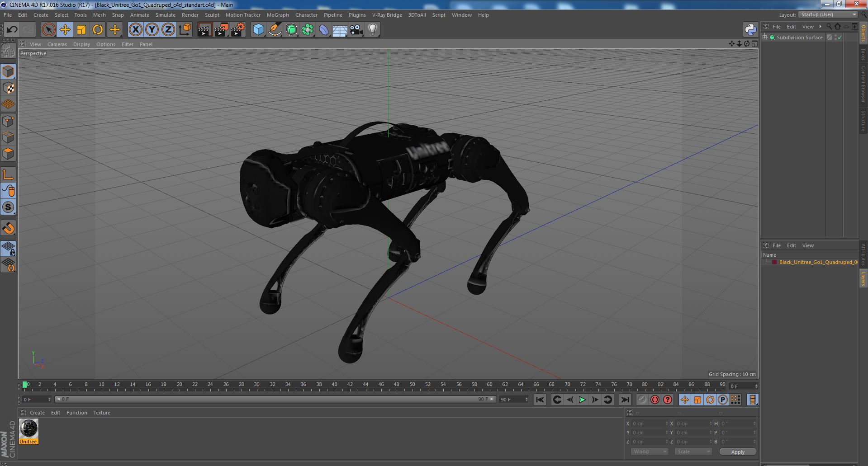Open the MoGraph menu
868x466 pixels.
pos(278,15)
